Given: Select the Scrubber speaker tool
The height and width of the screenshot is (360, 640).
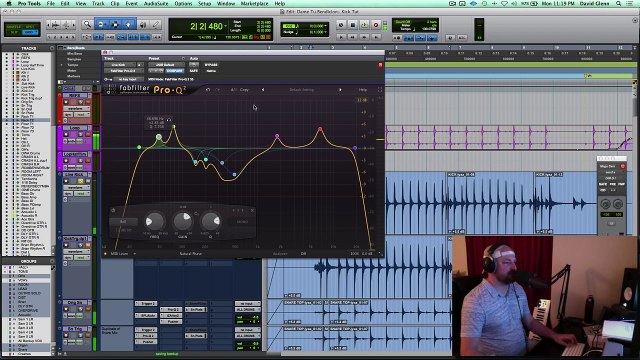Looking at the screenshot, I should pyautogui.click(x=143, y=25).
